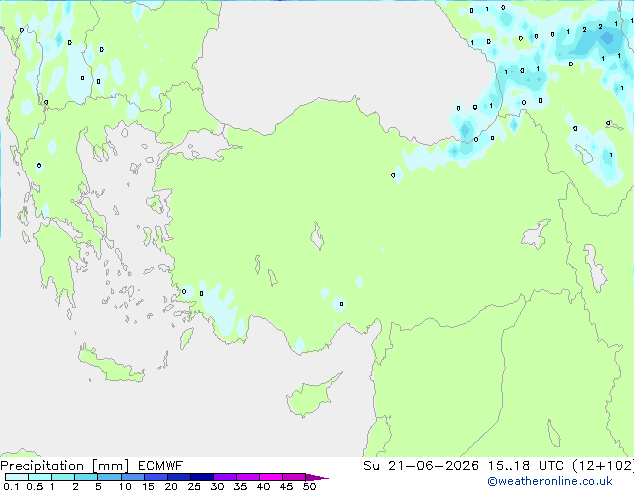
Task: Pick the 30–35 mm purple legend swatch
Action: [224, 477]
